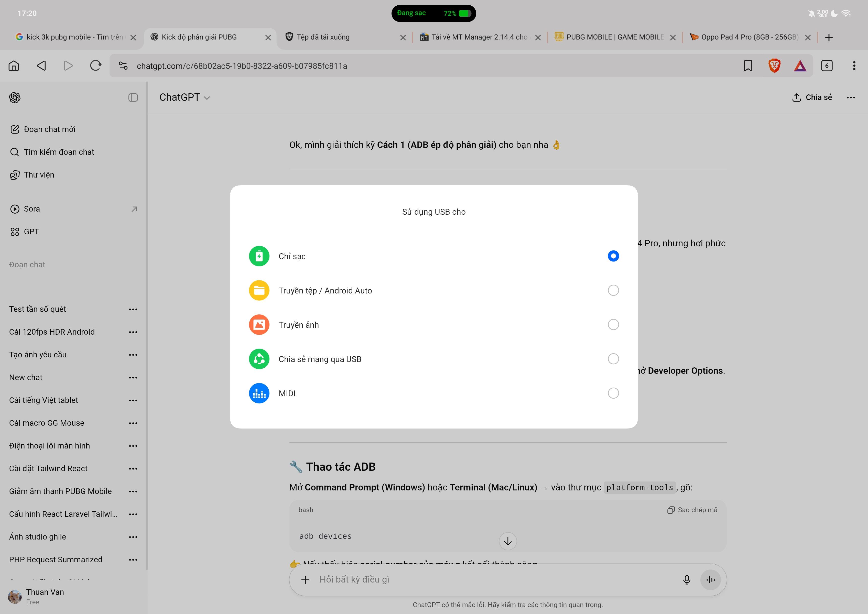
Task: Bookmark this page using bookmark icon
Action: pyautogui.click(x=748, y=66)
